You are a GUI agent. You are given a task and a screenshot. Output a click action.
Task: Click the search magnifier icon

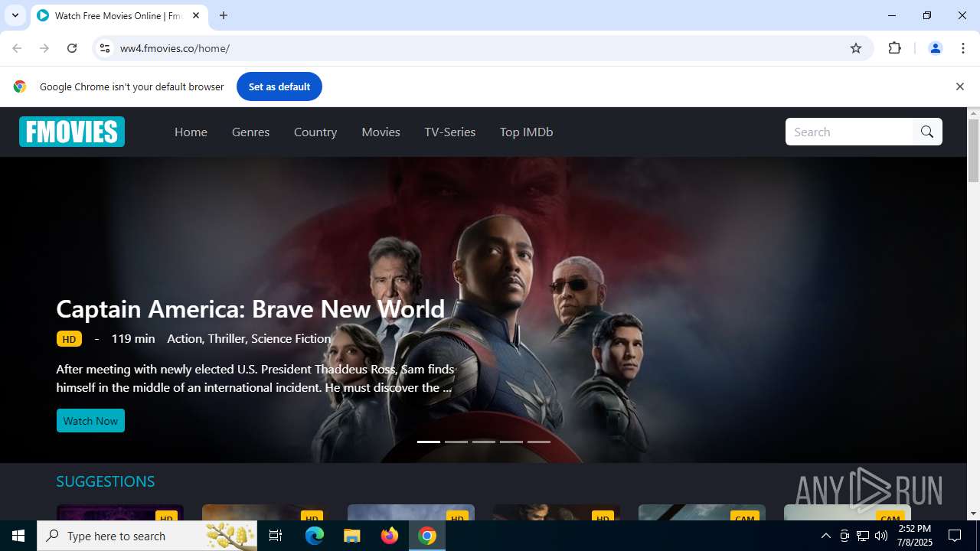[927, 132]
